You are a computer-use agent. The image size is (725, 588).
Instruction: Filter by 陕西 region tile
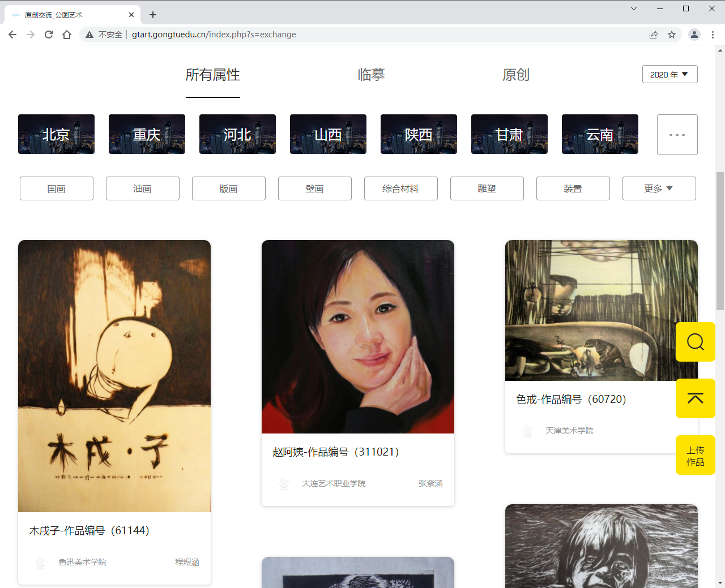point(419,134)
